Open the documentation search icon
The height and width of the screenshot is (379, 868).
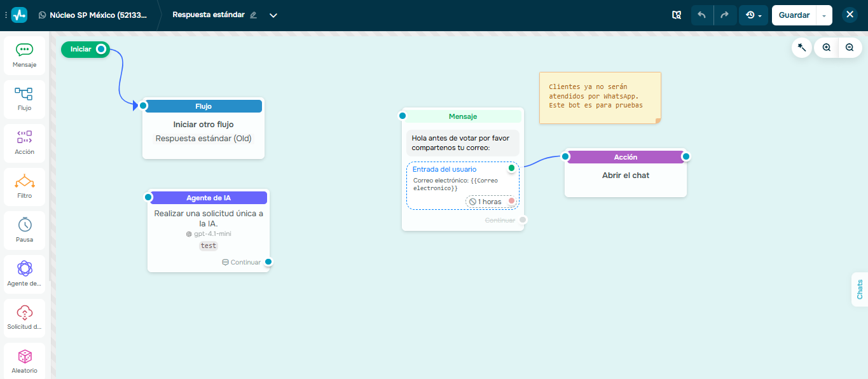(677, 15)
